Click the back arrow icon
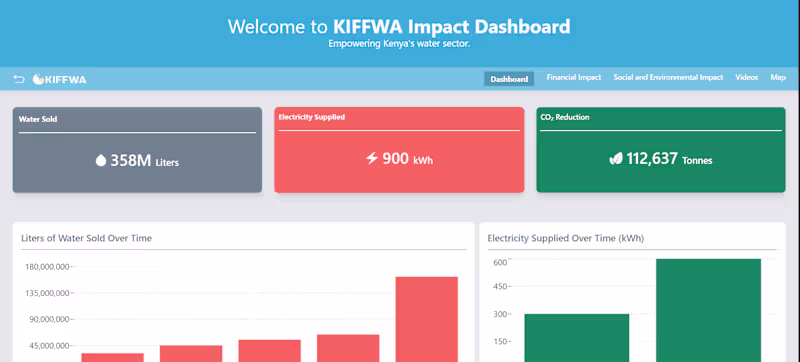The image size is (800, 362). [19, 79]
